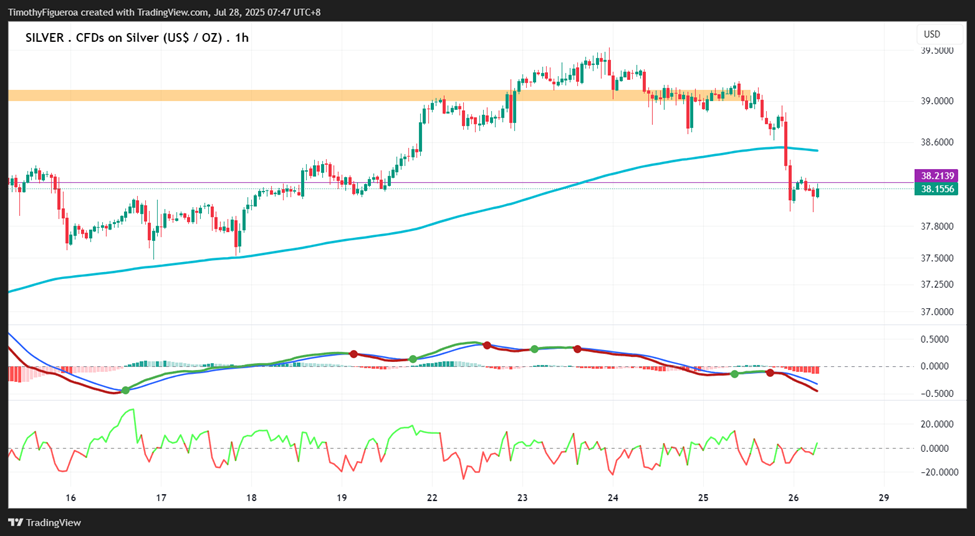
Task: Select the 37.5000 price axis label
Action: click(937, 257)
